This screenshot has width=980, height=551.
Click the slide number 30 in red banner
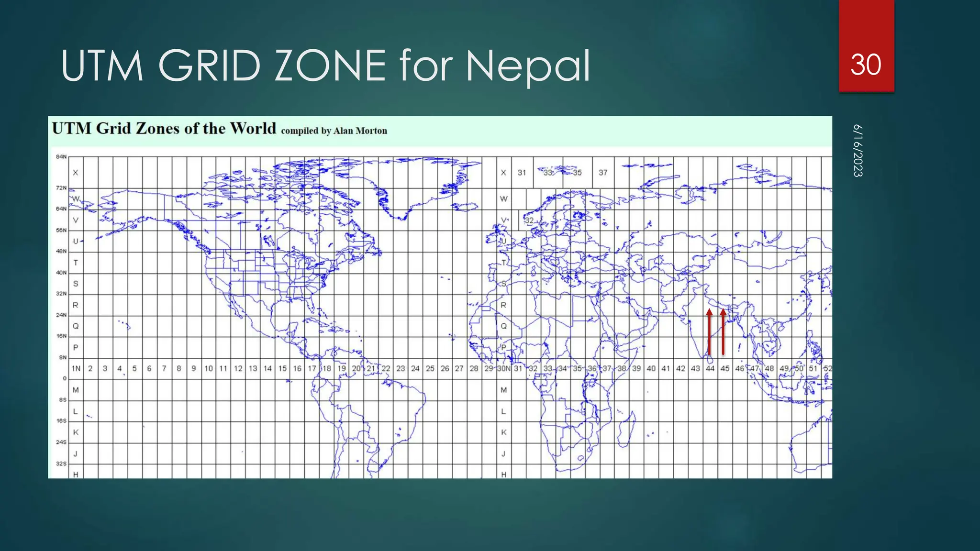[x=866, y=65]
